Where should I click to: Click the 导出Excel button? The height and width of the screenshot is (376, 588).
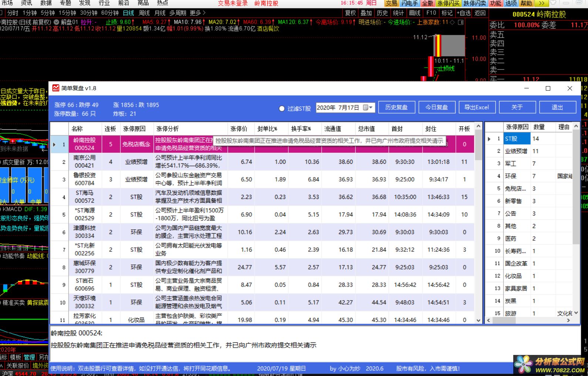(x=477, y=107)
